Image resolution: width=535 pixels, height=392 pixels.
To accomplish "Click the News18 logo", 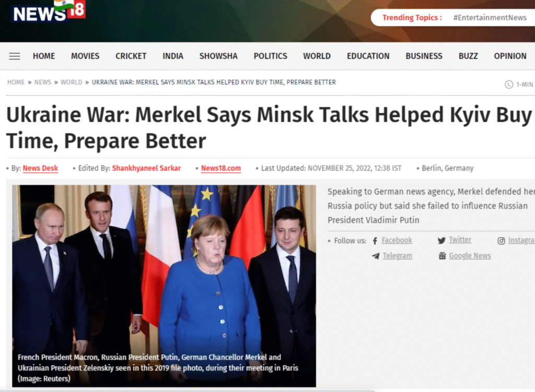I will pyautogui.click(x=48, y=11).
